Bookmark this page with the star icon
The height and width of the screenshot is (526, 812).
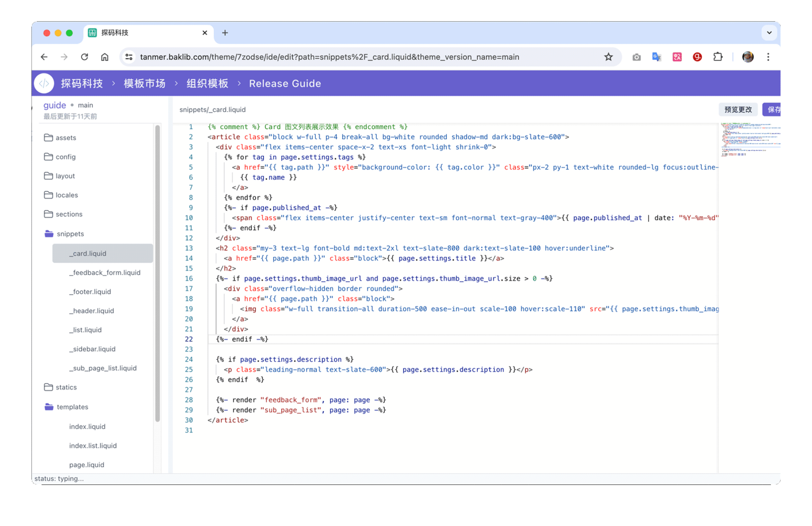tap(608, 57)
